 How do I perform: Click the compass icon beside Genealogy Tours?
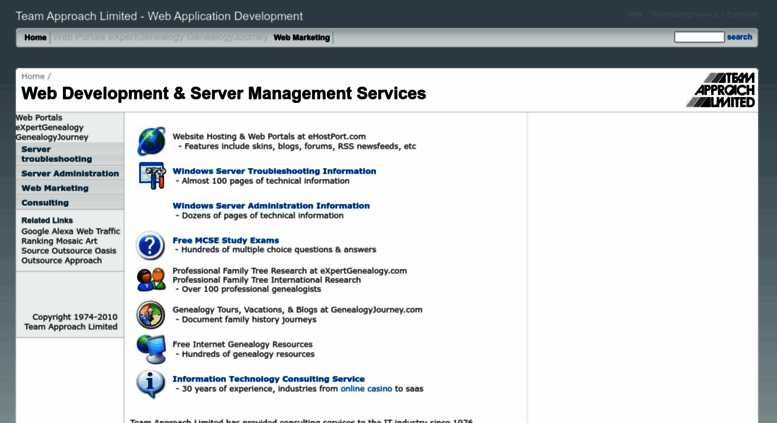point(151,315)
